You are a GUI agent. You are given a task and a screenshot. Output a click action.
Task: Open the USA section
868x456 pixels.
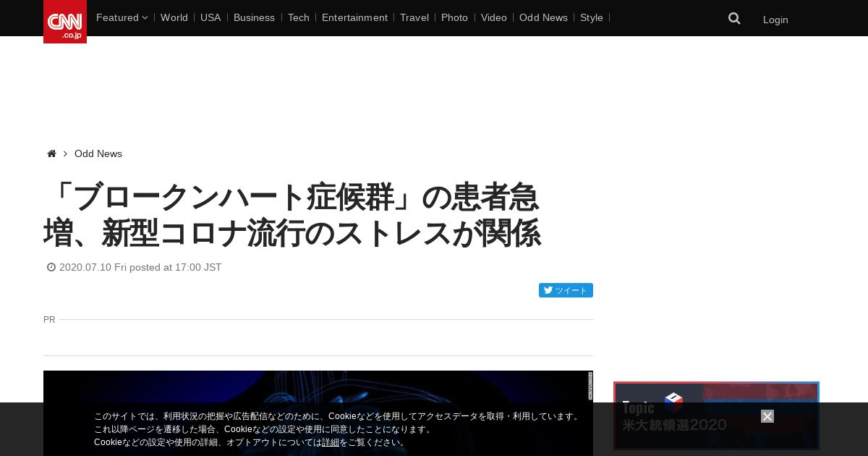[210, 17]
